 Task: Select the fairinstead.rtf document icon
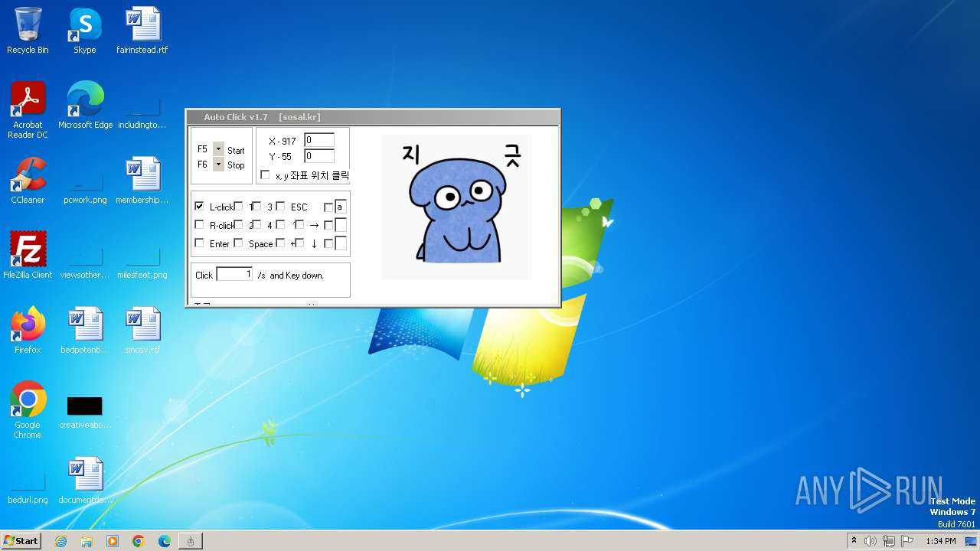click(x=142, y=31)
